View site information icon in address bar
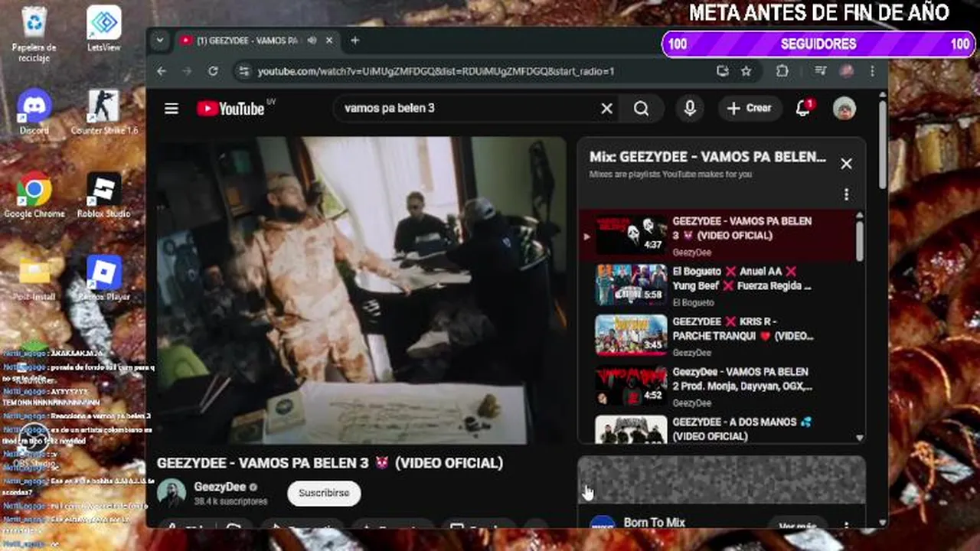980x551 pixels. 243,71
